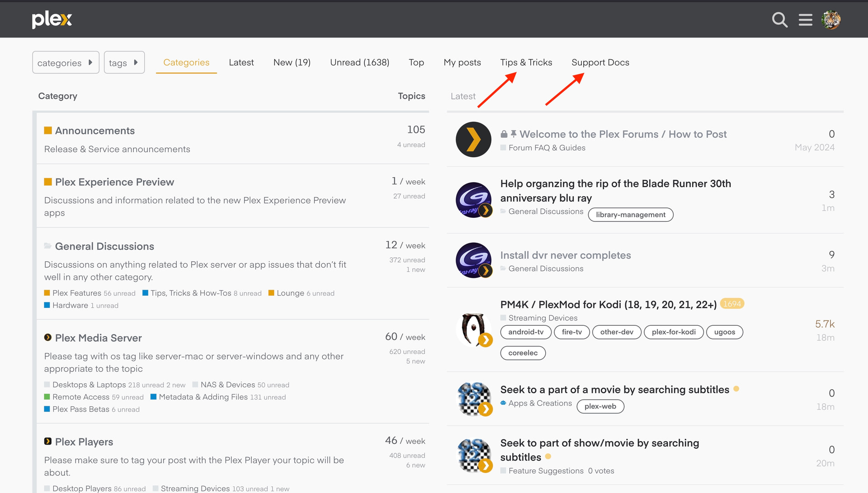
Task: Switch to the Latest tab
Action: (241, 62)
